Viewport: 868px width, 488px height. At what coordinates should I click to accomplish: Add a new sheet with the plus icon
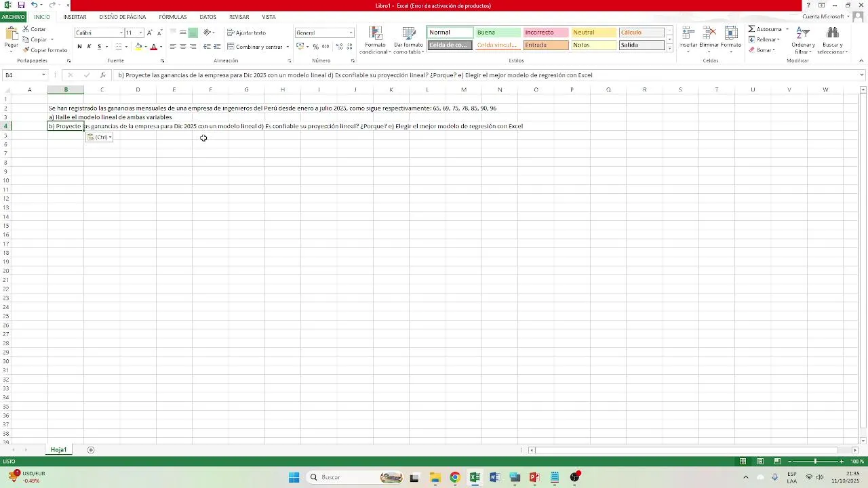91,450
